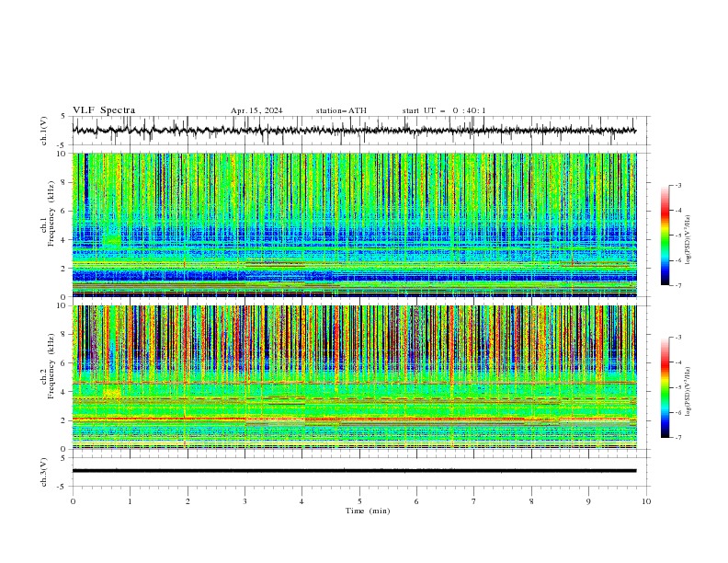
Task: Click the 'VLF Spectra' title text
Action: [x=104, y=110]
